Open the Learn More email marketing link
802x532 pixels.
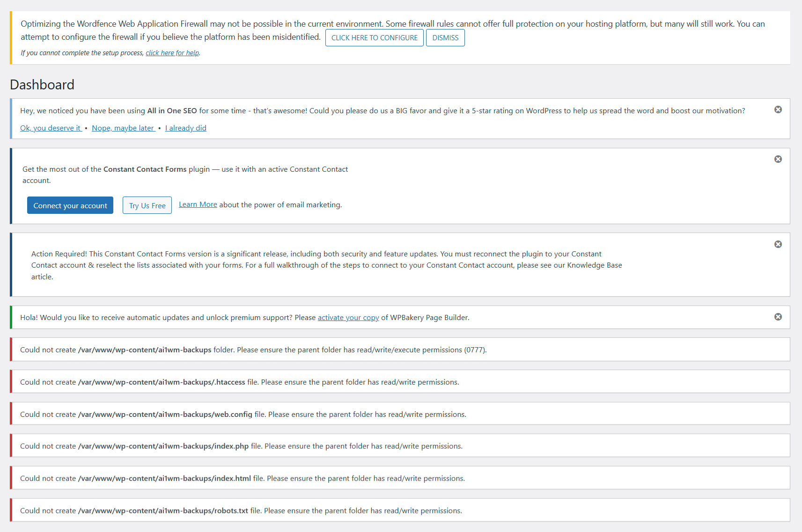tap(198, 204)
